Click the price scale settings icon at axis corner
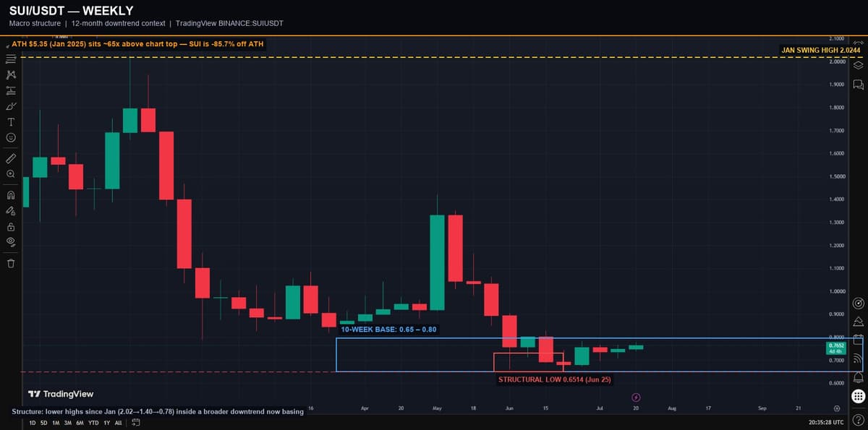The width and height of the screenshot is (868, 430). pos(837,408)
